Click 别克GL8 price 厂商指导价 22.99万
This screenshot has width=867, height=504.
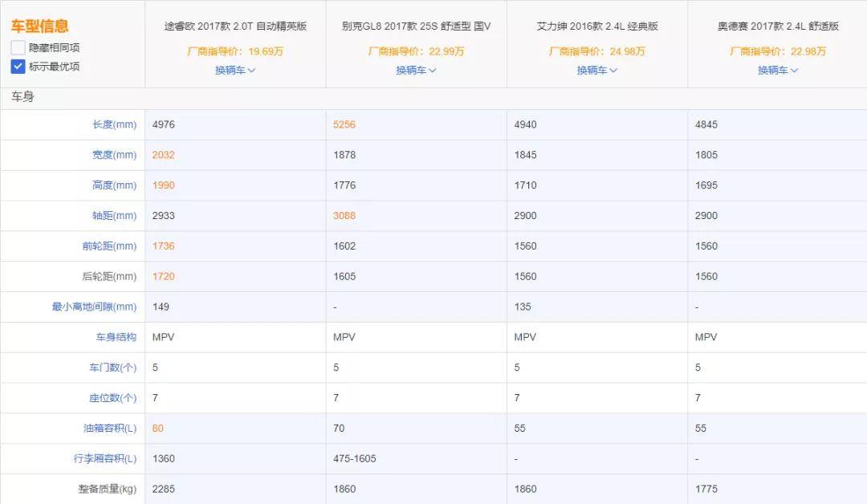(416, 51)
